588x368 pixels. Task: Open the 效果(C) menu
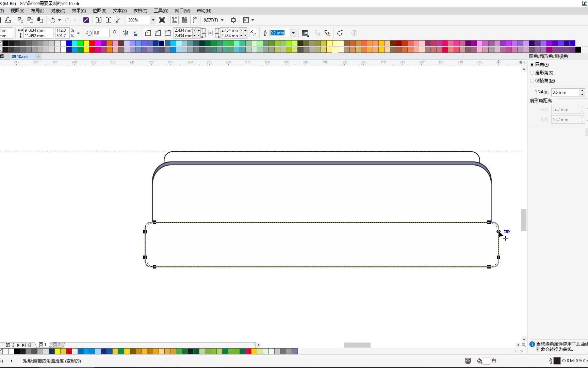[79, 11]
